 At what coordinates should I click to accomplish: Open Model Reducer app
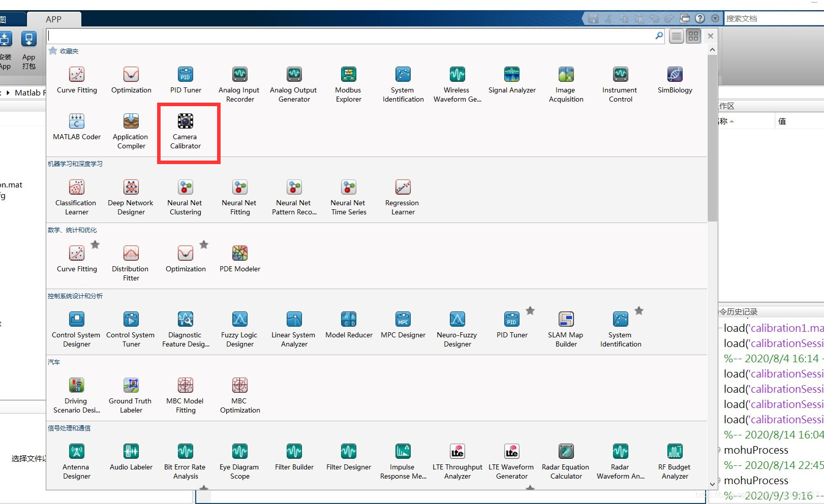coord(349,325)
